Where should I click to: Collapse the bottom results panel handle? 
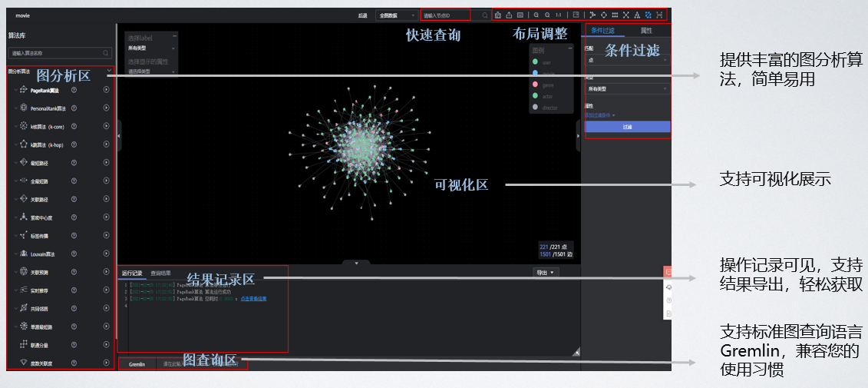click(x=357, y=263)
